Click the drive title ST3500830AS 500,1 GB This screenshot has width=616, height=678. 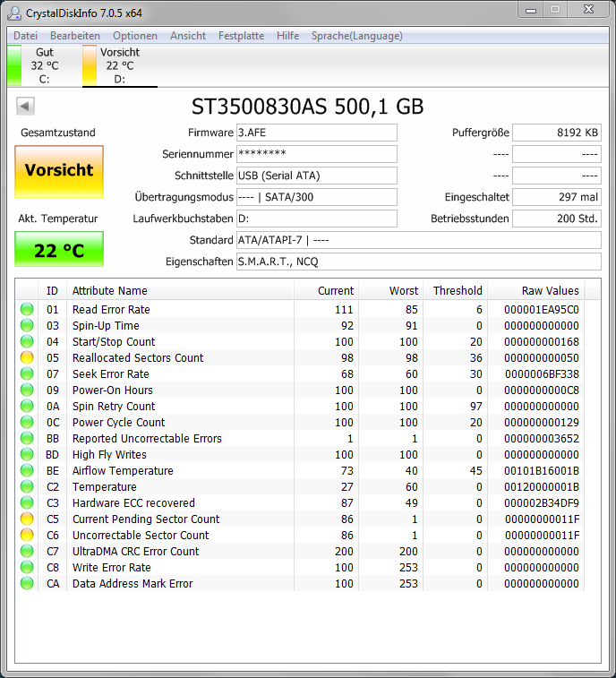coord(307,107)
